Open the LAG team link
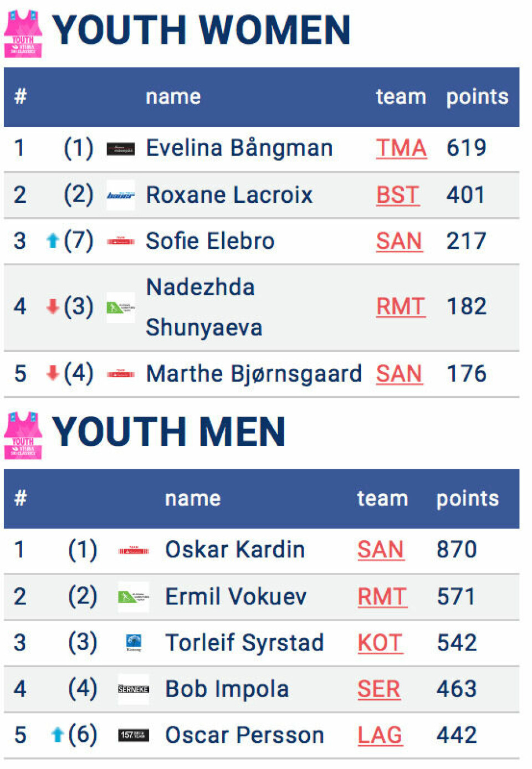The width and height of the screenshot is (532, 769). (380, 735)
